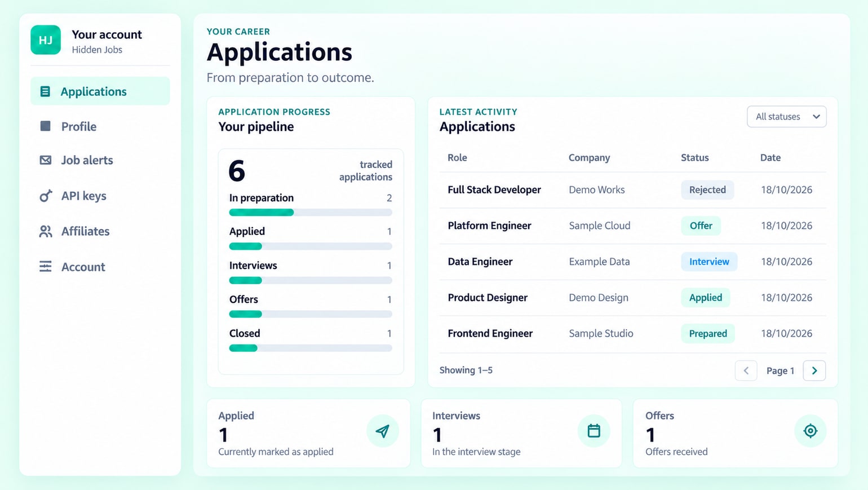Open the All statuses filter dropdown
The image size is (868, 490).
coord(787,117)
